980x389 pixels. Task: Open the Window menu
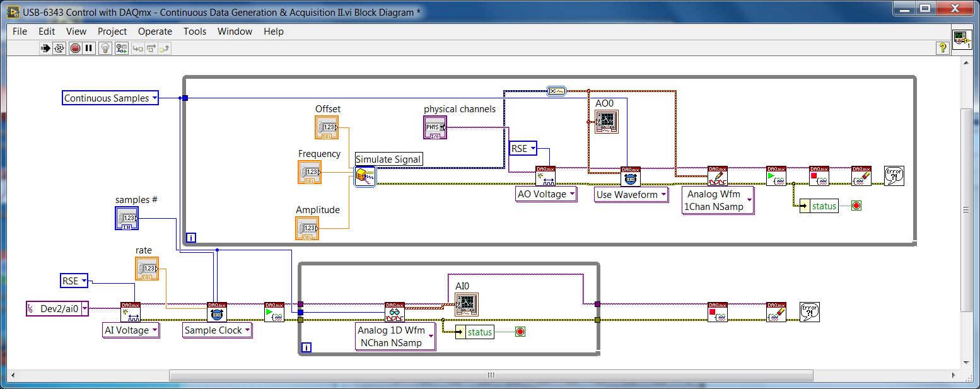(x=235, y=31)
